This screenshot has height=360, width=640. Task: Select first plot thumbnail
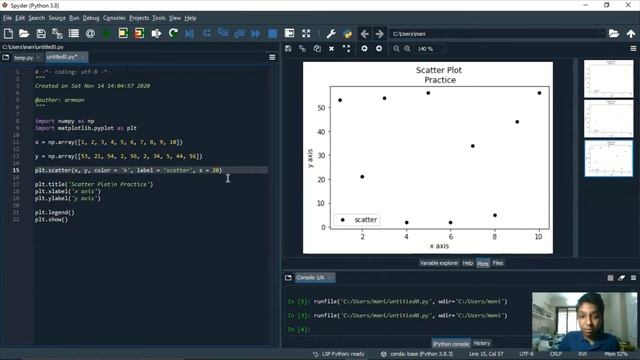point(609,79)
